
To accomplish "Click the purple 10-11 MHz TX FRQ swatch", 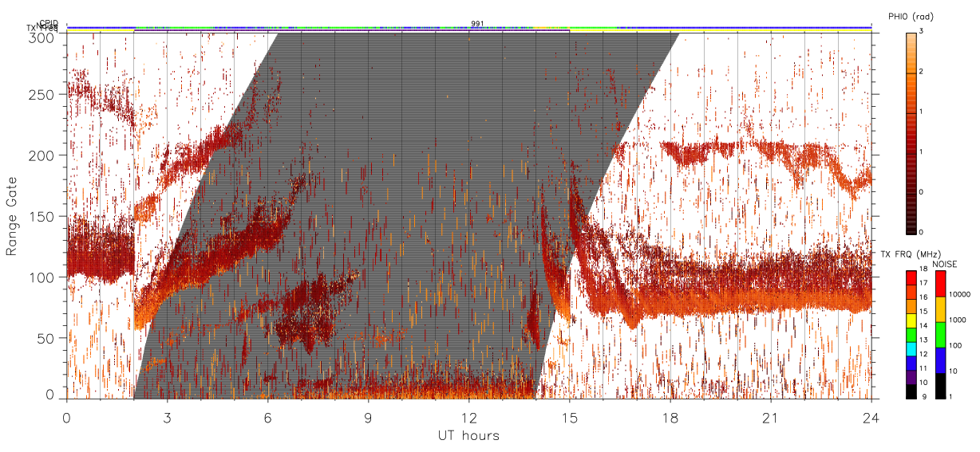I will click(911, 377).
